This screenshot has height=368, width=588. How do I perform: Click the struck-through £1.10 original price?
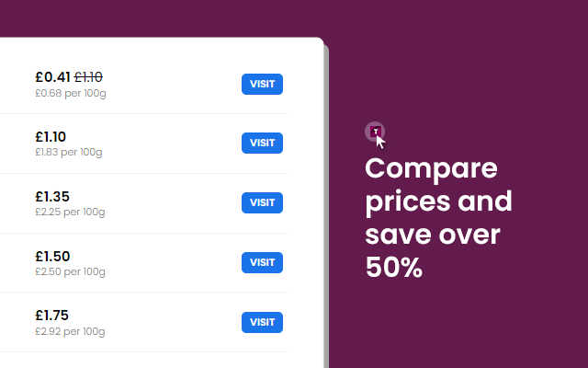88,77
